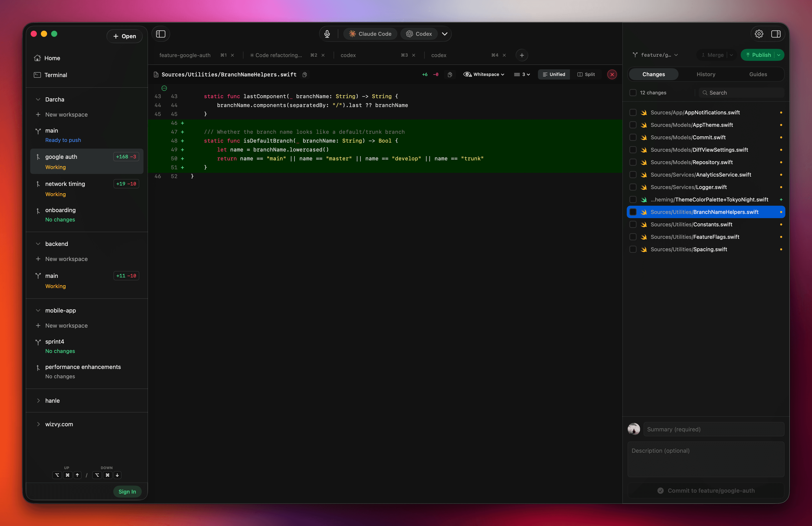This screenshot has height=526, width=812.
Task: Check the Spacing.swift file checkbox
Action: 633,249
